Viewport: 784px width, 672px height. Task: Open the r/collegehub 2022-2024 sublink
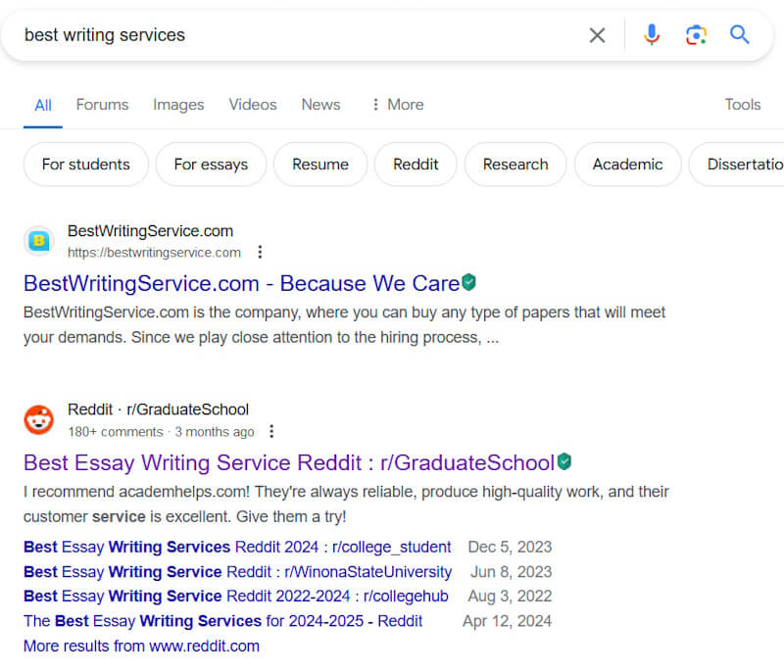235,596
